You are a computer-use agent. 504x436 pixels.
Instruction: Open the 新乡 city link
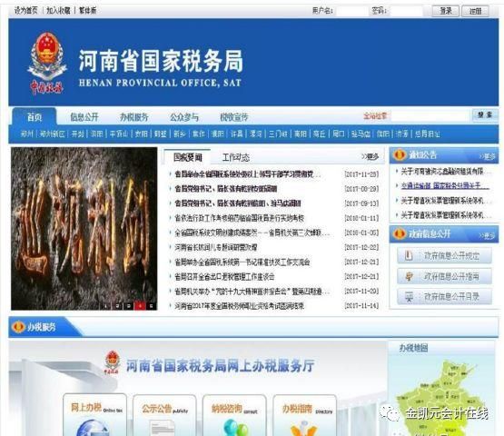[x=180, y=134]
